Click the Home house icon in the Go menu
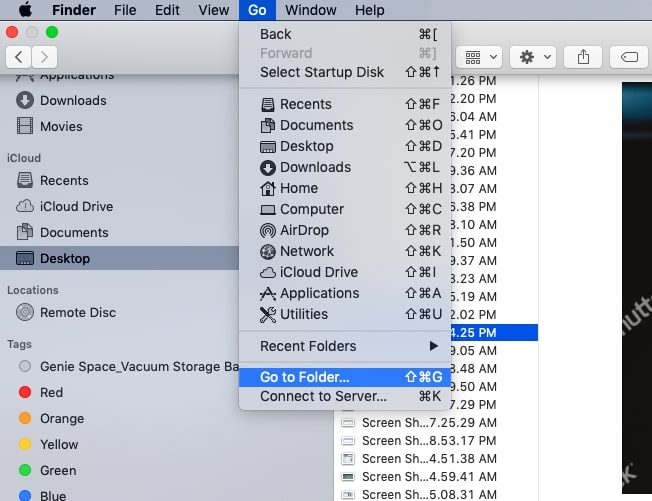652x501 pixels. click(x=267, y=188)
